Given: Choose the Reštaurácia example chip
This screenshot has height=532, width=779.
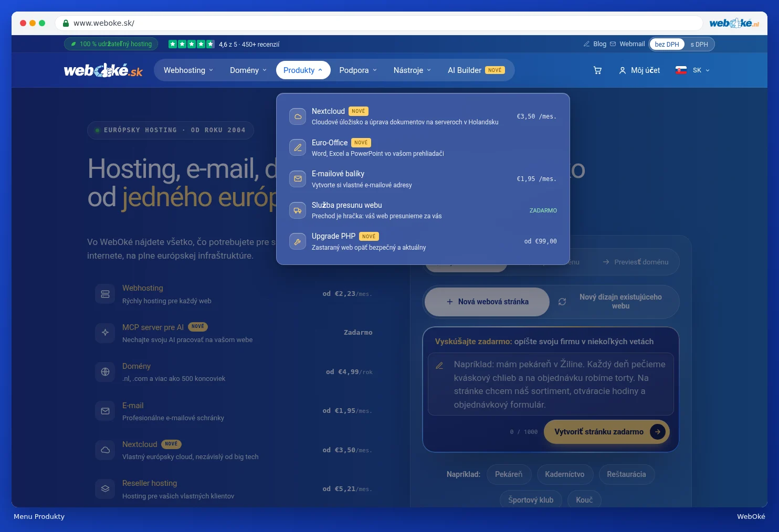Looking at the screenshot, I should [x=626, y=474].
